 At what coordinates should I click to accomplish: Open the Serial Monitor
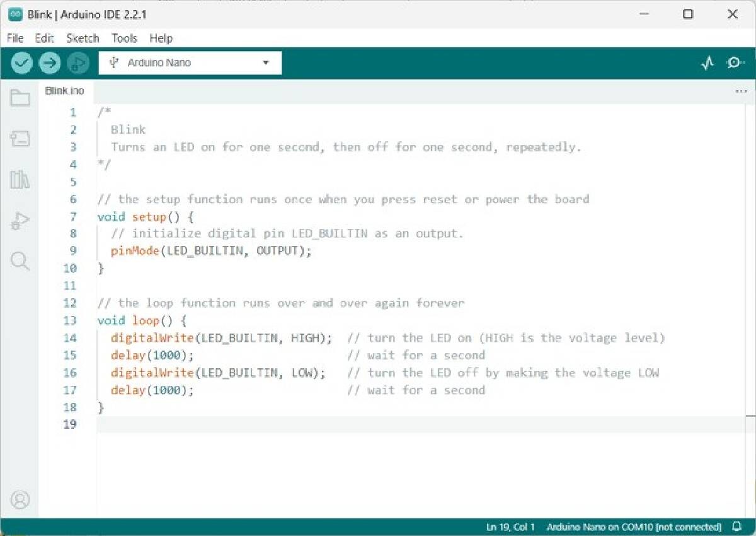[735, 63]
